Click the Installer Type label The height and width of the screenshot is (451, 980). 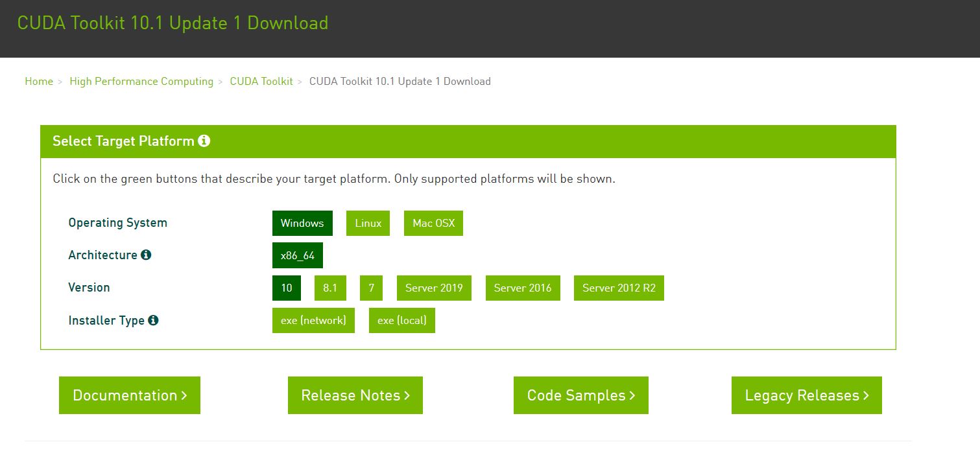[x=106, y=320]
